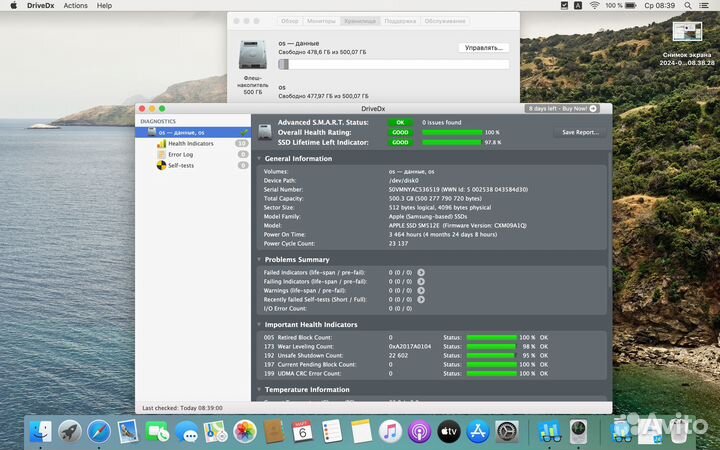Click the DriveDx content vertical scrollbar
The width and height of the screenshot is (720, 450).
[x=610, y=220]
